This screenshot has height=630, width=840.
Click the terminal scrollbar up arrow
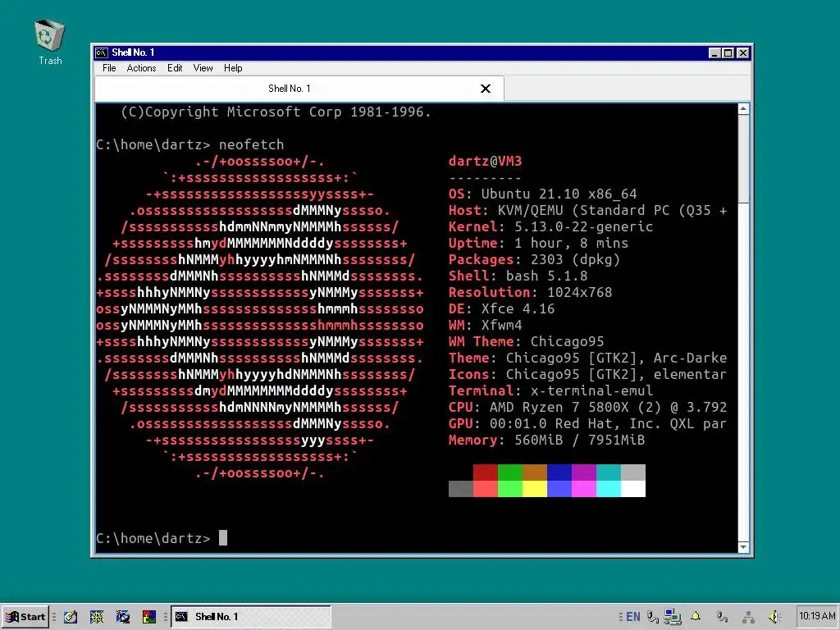point(743,109)
